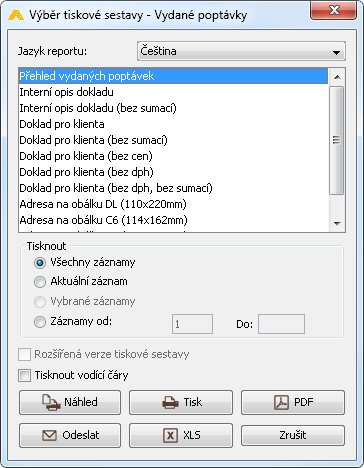Choose the Záznamy od radio button
The image size is (364, 468).
[x=40, y=322]
